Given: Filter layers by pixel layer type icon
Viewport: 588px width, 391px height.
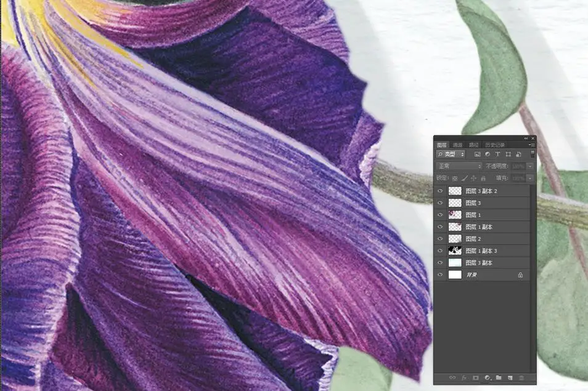Looking at the screenshot, I should (x=478, y=155).
